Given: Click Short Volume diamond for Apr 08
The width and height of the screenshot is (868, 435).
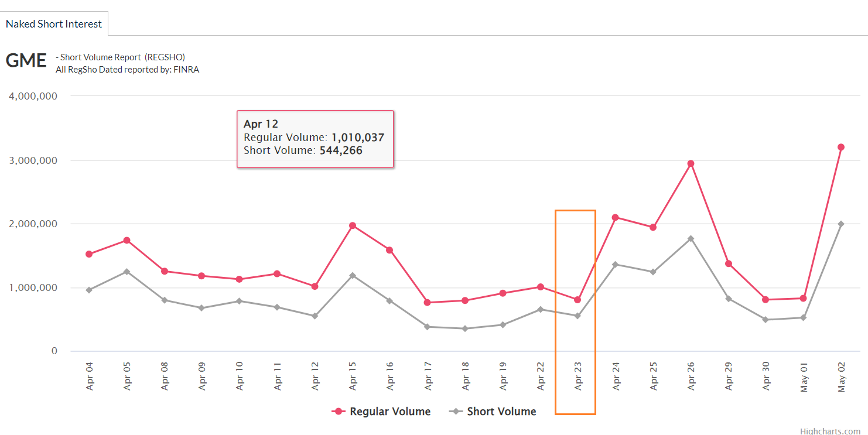Looking at the screenshot, I should pos(165,300).
